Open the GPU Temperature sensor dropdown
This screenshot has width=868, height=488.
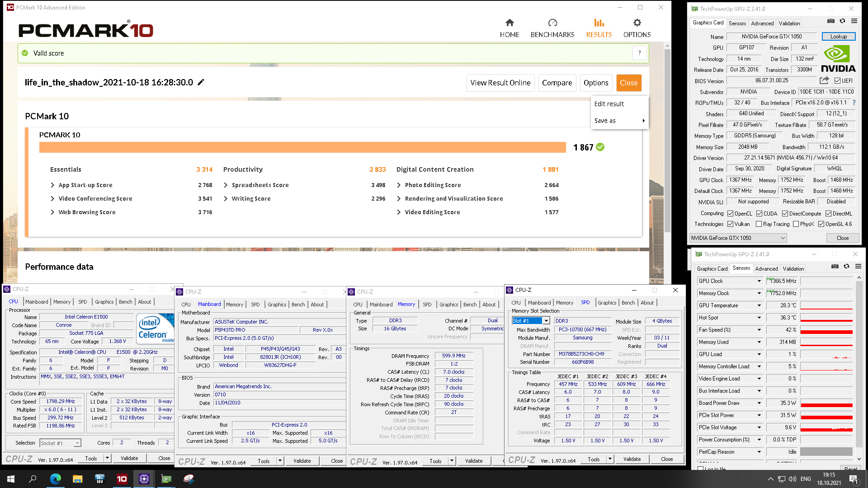759,305
